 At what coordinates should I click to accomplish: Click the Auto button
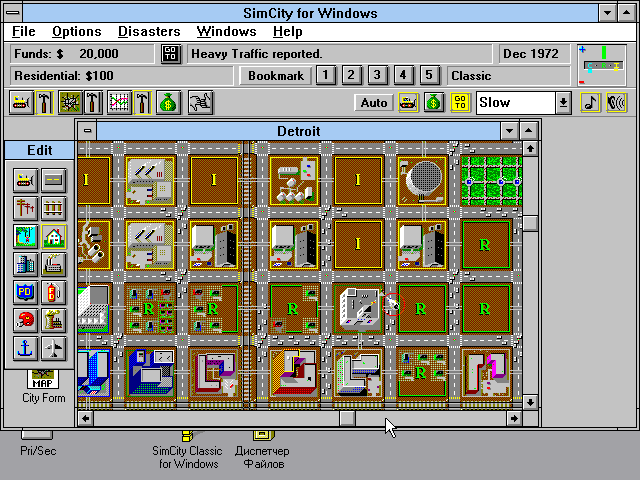pyautogui.click(x=374, y=103)
